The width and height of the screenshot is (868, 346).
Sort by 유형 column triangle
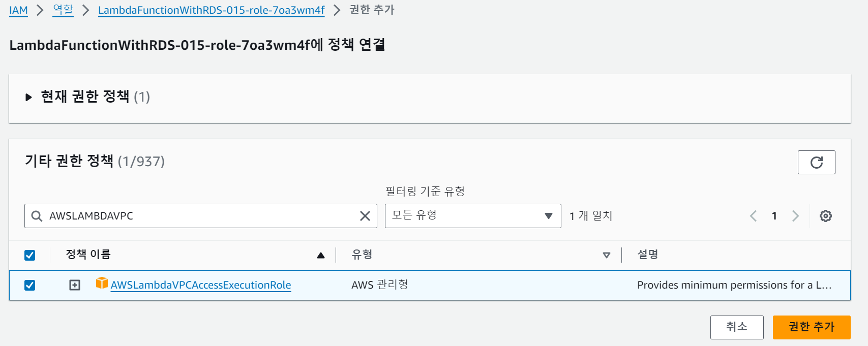(x=606, y=255)
